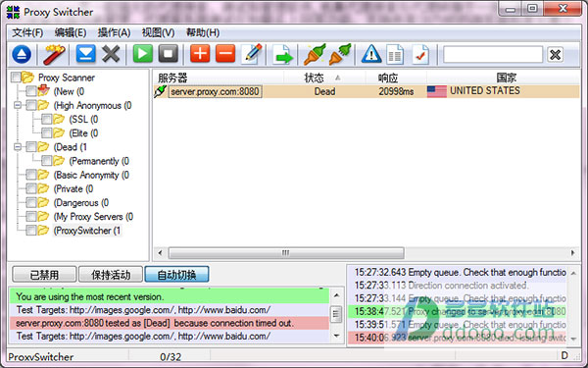Click the 已禁用 button
This screenshot has height=368, width=588.
[44, 275]
